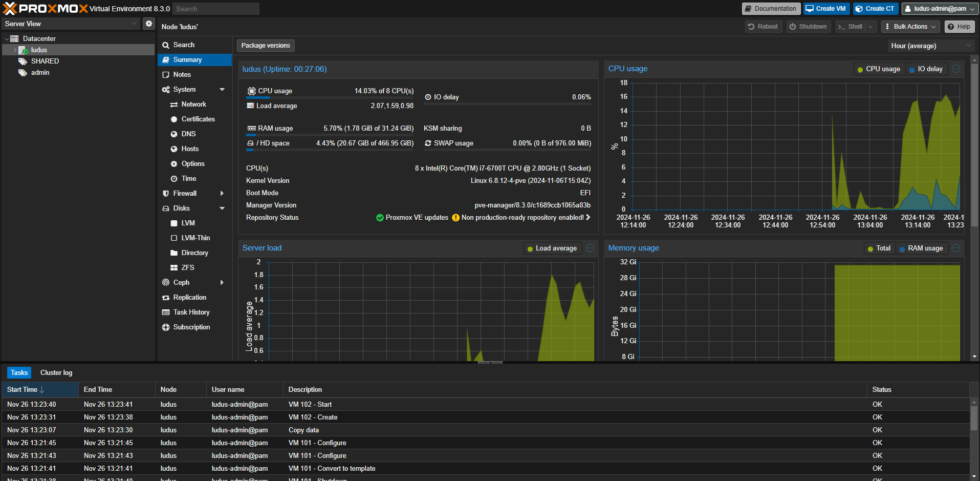
Task: Click the Shutdown button
Action: [x=808, y=27]
